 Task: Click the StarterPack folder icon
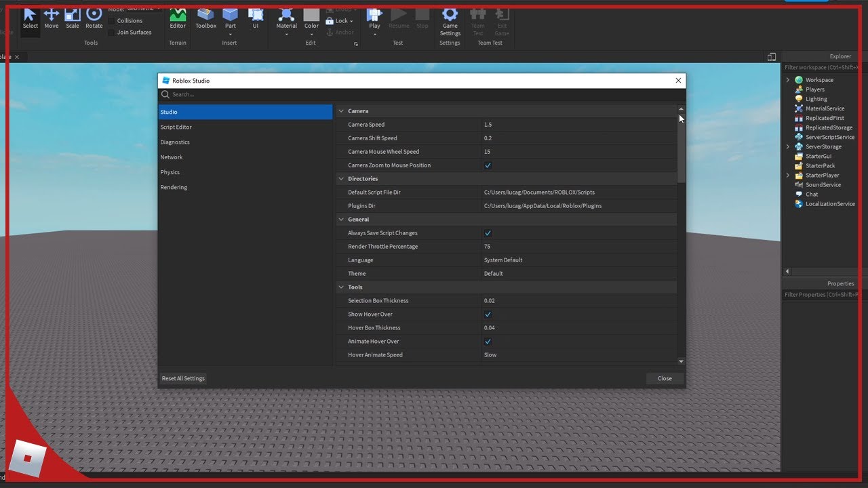click(x=799, y=165)
